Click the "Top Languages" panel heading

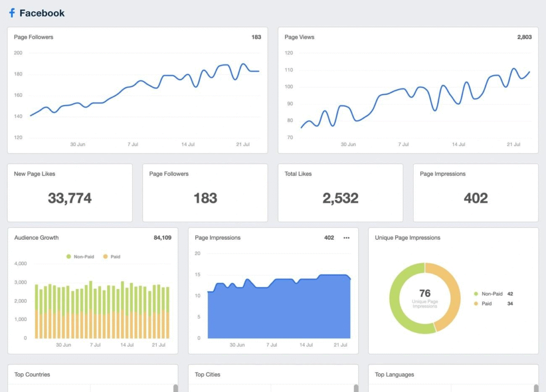(395, 374)
